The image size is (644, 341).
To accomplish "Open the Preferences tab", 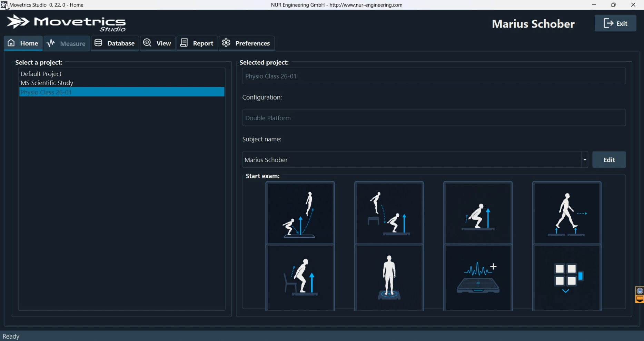I will point(247,43).
